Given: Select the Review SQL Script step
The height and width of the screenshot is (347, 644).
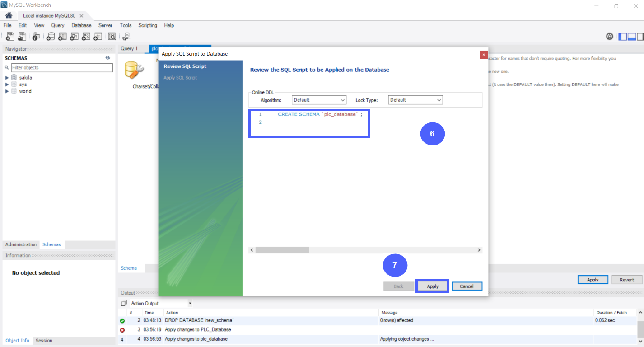Looking at the screenshot, I should (185, 66).
